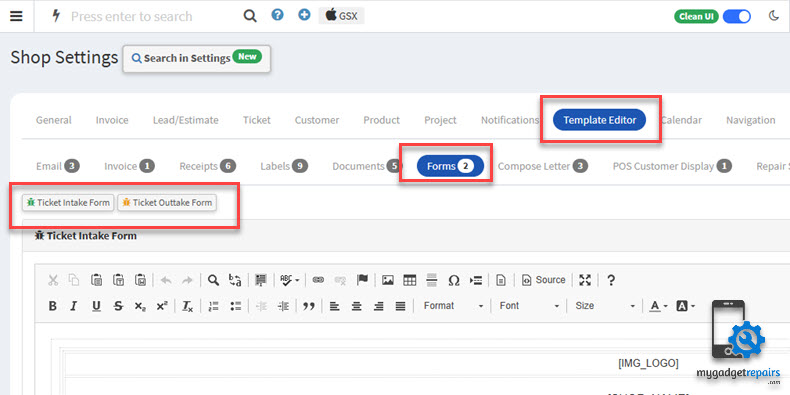The image size is (790, 395).
Task: Click the Maximize editor icon
Action: click(585, 280)
